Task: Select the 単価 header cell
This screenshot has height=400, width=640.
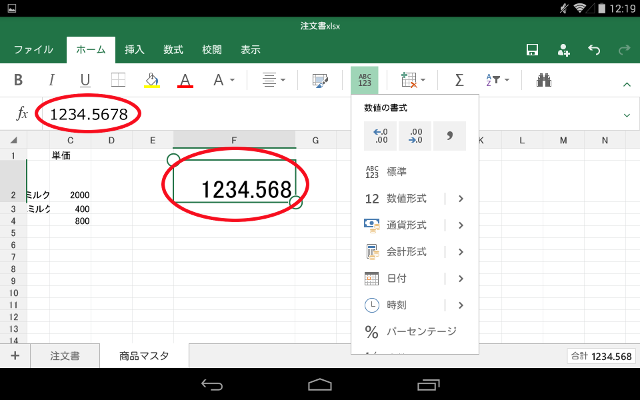Action: (70, 155)
